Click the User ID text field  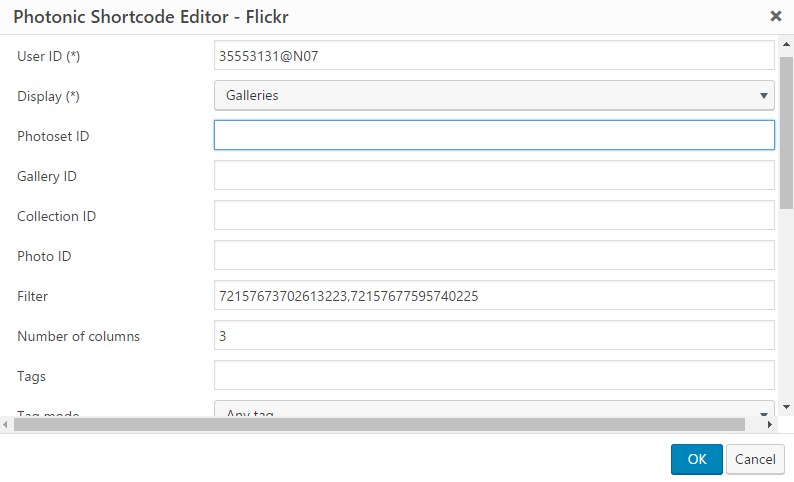click(494, 56)
